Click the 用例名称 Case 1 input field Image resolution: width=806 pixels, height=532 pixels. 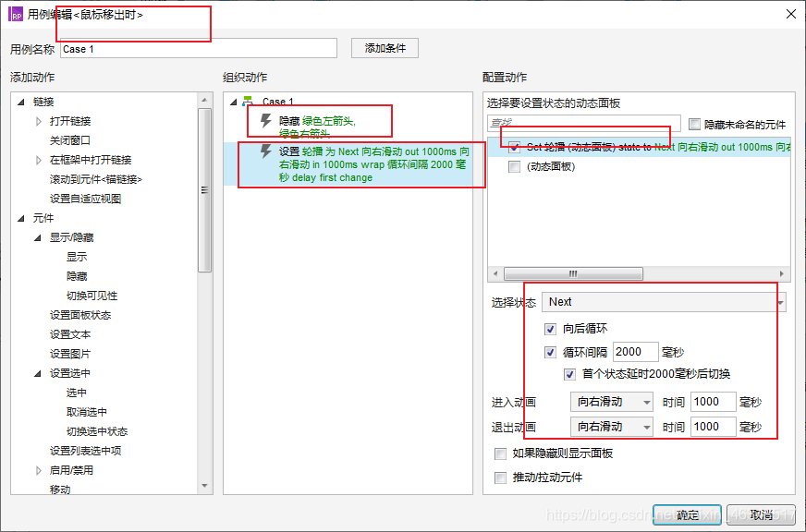click(x=199, y=49)
